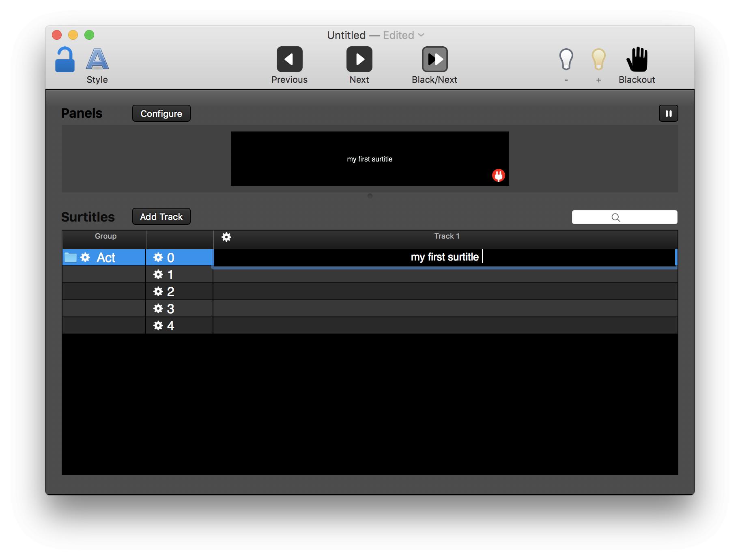The height and width of the screenshot is (560, 740).
Task: Decrease brightness with dim bulb icon
Action: coord(566,60)
